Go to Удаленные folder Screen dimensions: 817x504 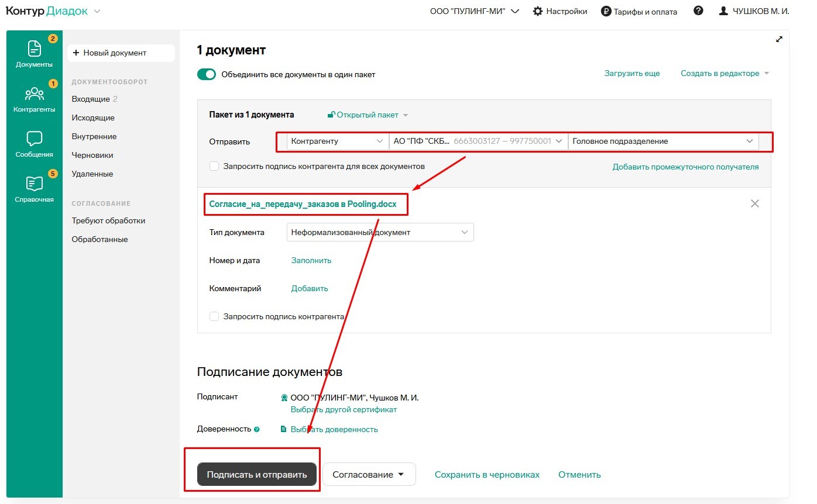tap(92, 174)
